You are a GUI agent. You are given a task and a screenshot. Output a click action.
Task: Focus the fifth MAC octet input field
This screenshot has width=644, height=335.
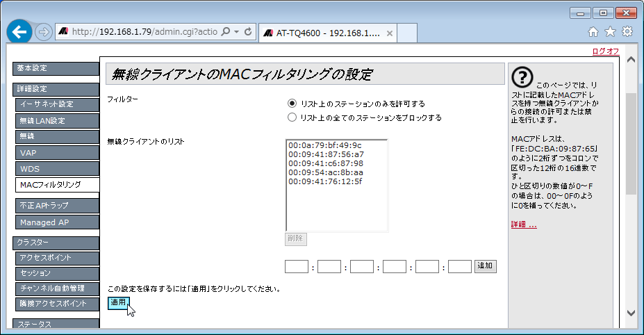[x=427, y=266]
